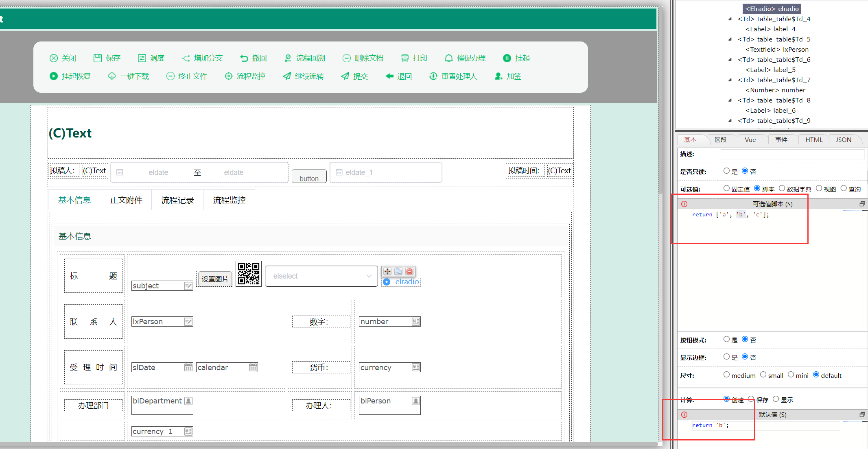The height and width of the screenshot is (449, 868).
Task: Select the Number node in tree
Action: (x=775, y=90)
